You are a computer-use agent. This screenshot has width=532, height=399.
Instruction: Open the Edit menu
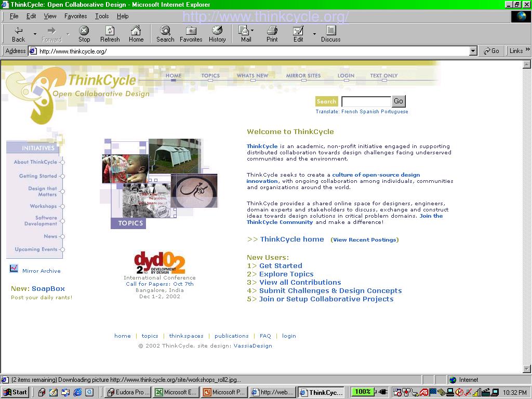31,16
